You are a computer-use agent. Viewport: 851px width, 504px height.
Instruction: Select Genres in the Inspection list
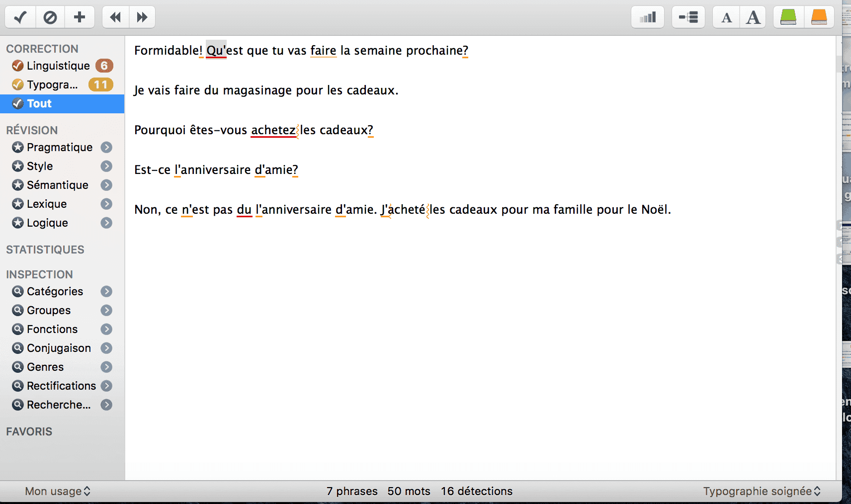coord(45,367)
